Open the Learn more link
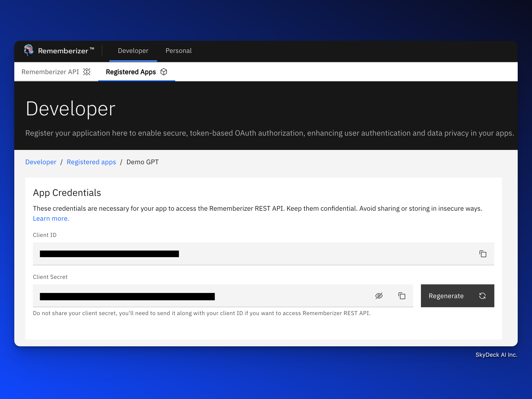Screen dimensions: 532x399 pyautogui.click(x=51, y=219)
